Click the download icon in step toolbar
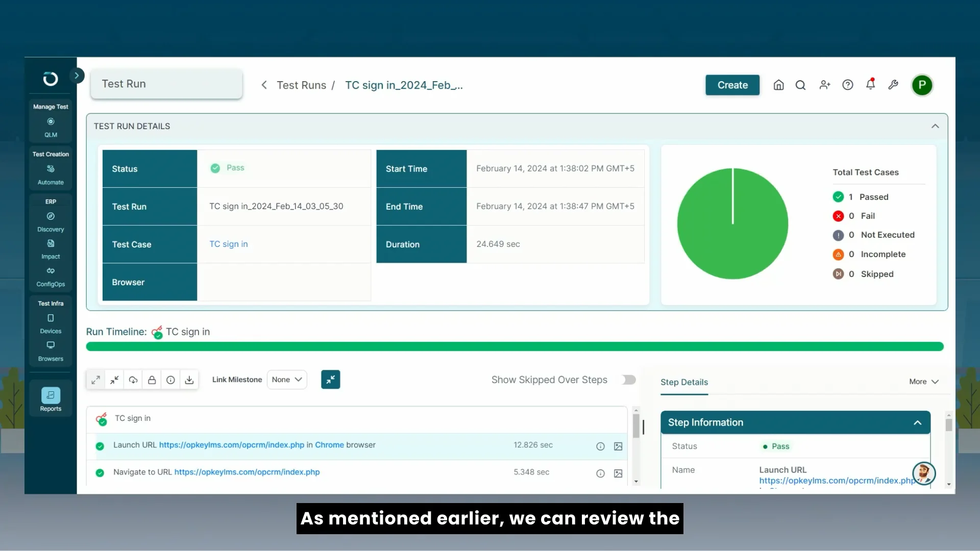The width and height of the screenshot is (980, 551). click(x=189, y=380)
